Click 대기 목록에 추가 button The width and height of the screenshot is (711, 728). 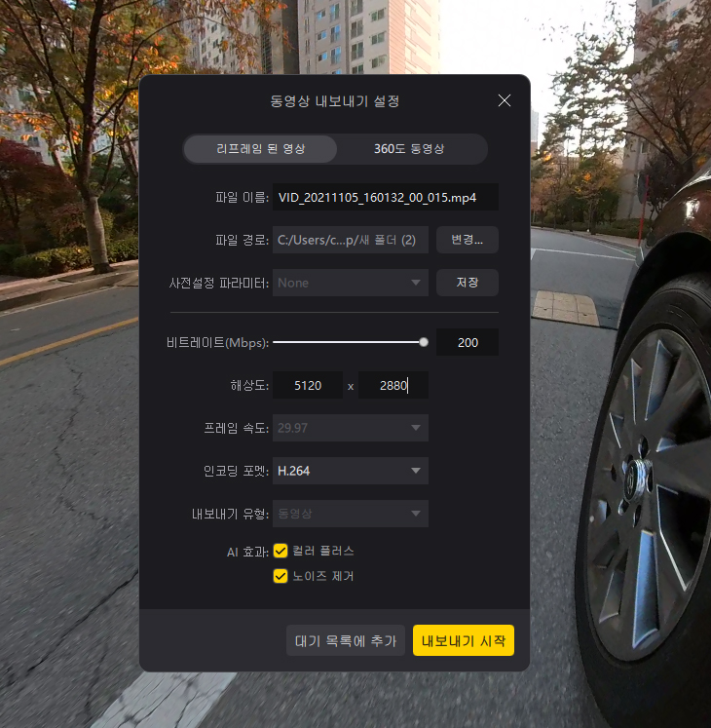pyautogui.click(x=346, y=640)
